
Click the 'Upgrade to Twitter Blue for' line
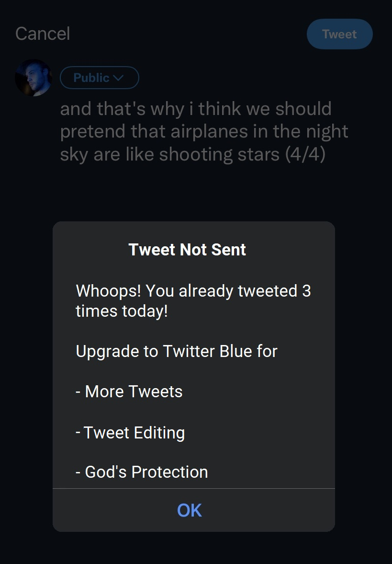pyautogui.click(x=177, y=351)
